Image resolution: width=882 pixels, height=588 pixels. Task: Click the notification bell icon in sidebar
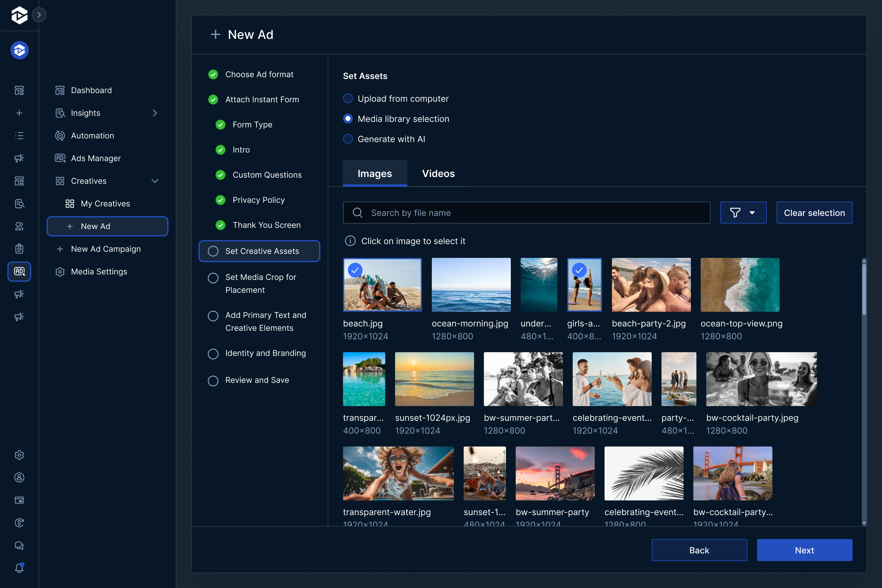19,568
